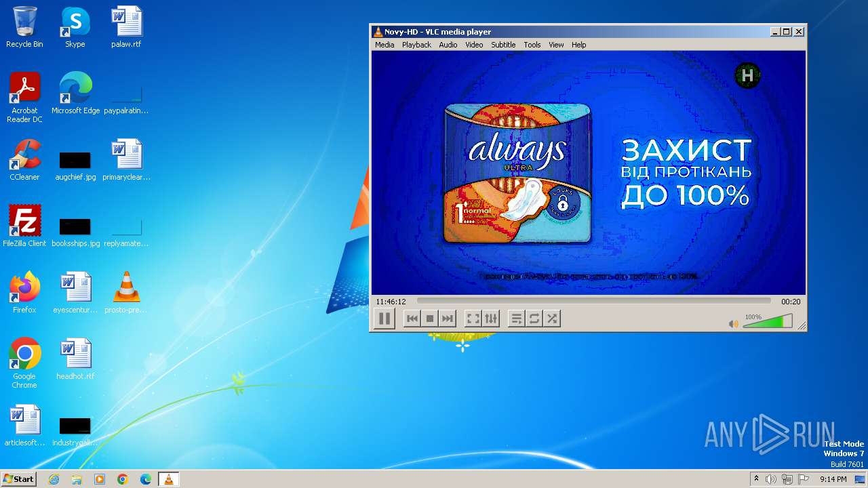Viewport: 868px width, 488px height.
Task: Open the View menu
Action: pyautogui.click(x=556, y=45)
